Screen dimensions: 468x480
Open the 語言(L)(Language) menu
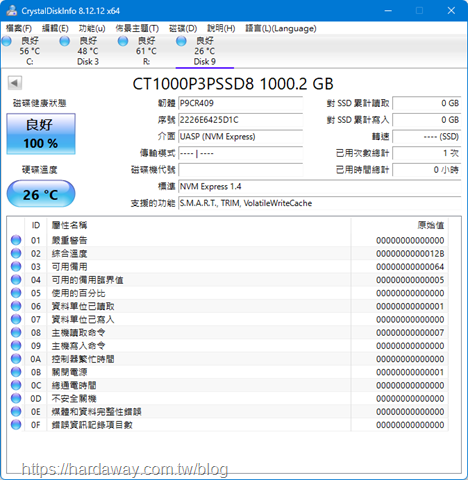281,28
